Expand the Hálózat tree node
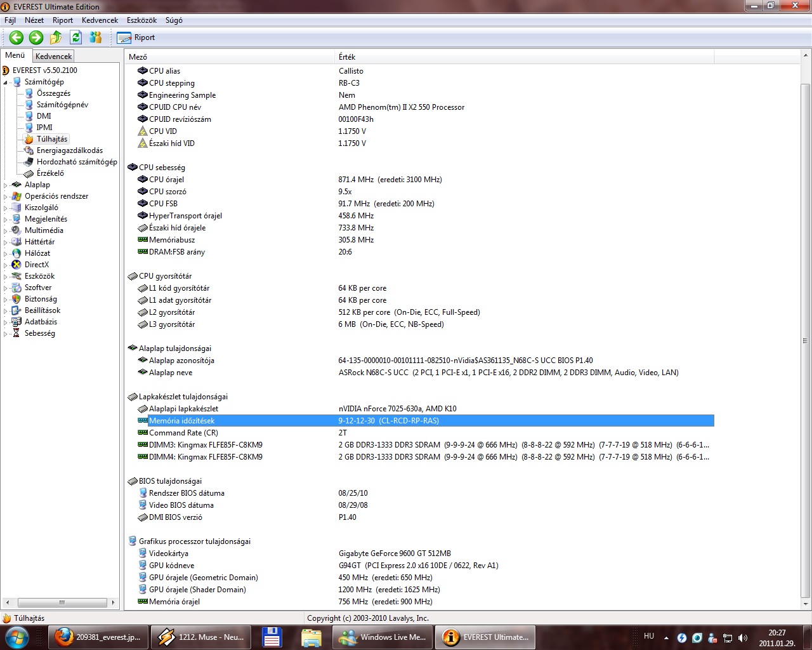812x650 pixels. coord(6,254)
